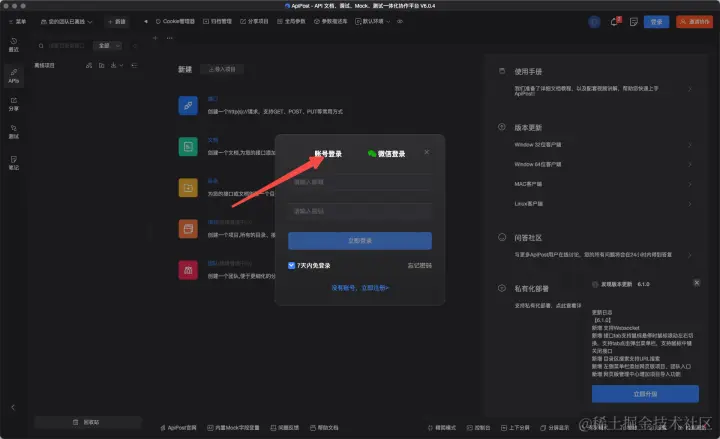Viewport: 720px width, 439px height.
Task: Open the 分享 sidebar item
Action: tap(14, 104)
